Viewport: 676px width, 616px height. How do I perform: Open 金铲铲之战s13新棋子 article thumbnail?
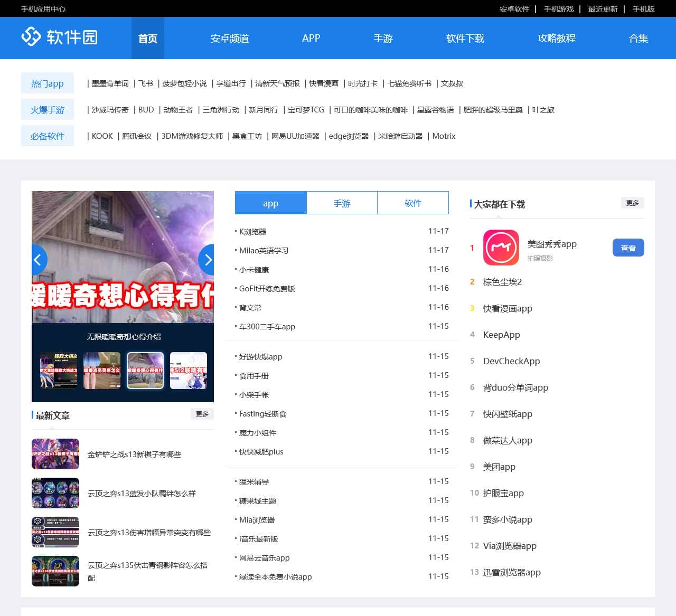55,454
